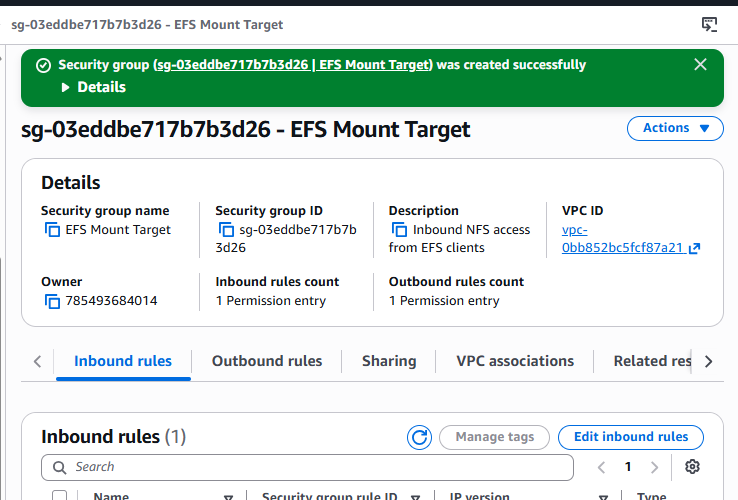
Task: Open the VPC associations tab
Action: tap(515, 361)
